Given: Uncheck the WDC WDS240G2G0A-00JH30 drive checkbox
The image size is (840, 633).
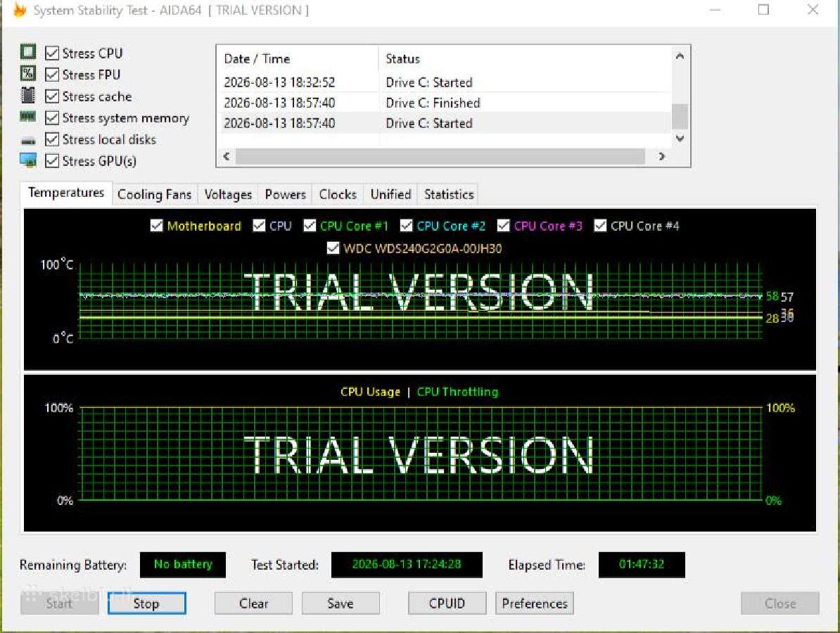Looking at the screenshot, I should [x=333, y=248].
